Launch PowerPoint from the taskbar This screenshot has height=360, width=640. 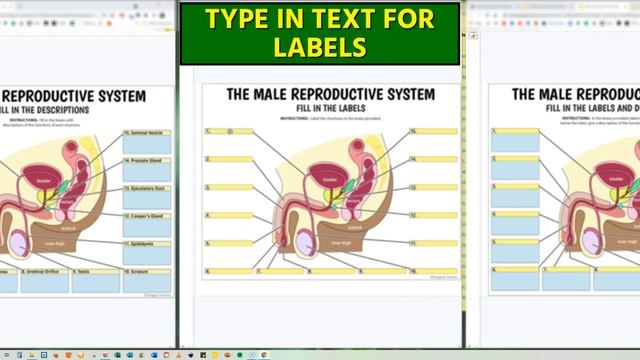(x=227, y=355)
